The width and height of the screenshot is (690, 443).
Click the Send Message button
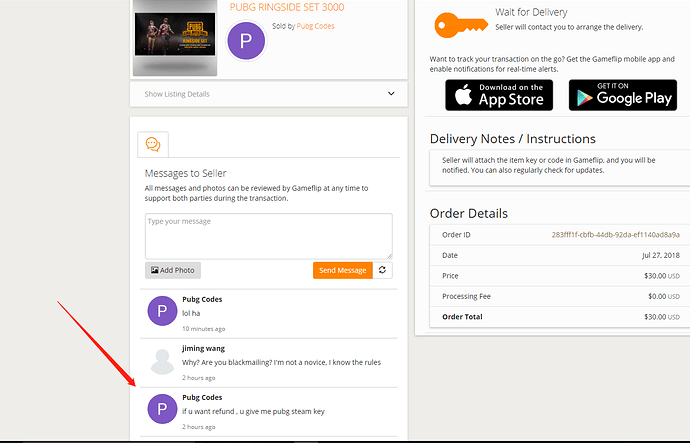click(343, 270)
